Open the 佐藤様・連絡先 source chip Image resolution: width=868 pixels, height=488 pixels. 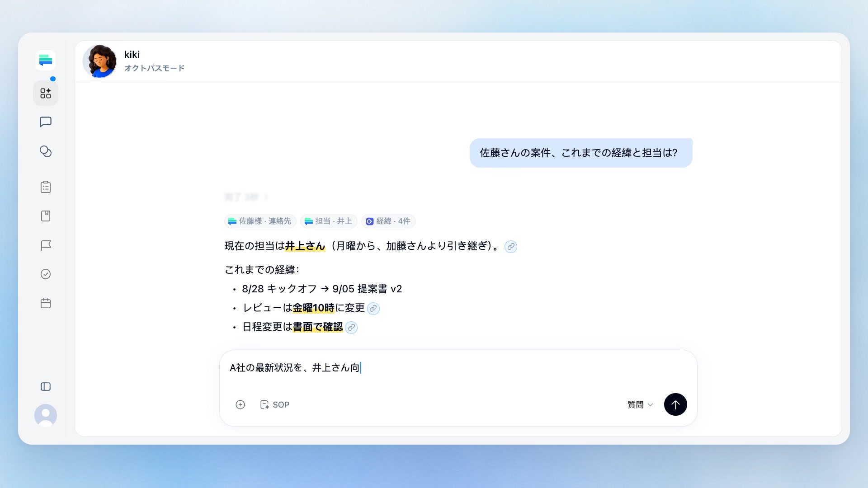(x=260, y=221)
